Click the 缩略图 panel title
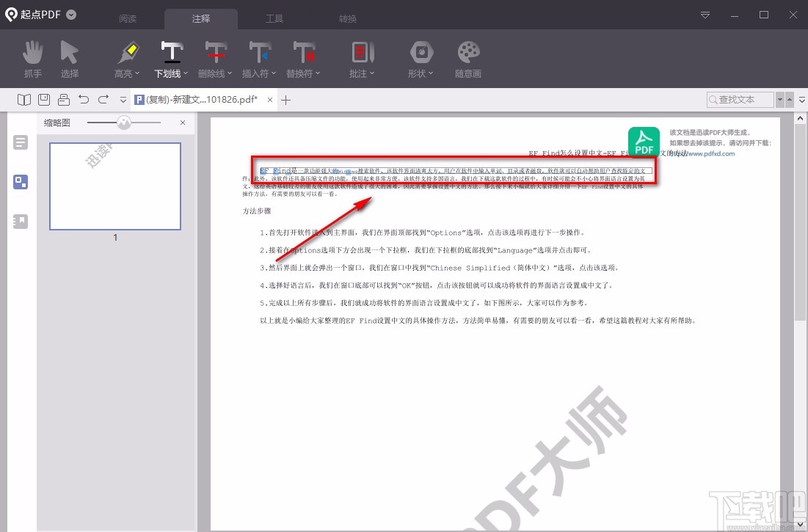The width and height of the screenshot is (808, 532). 57,123
